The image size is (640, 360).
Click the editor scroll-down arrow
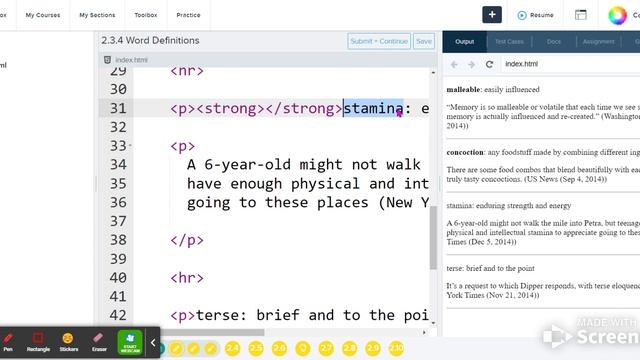pyautogui.click(x=433, y=323)
